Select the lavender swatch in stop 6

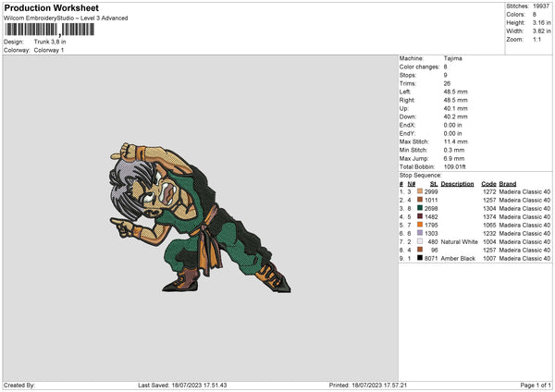pos(421,233)
